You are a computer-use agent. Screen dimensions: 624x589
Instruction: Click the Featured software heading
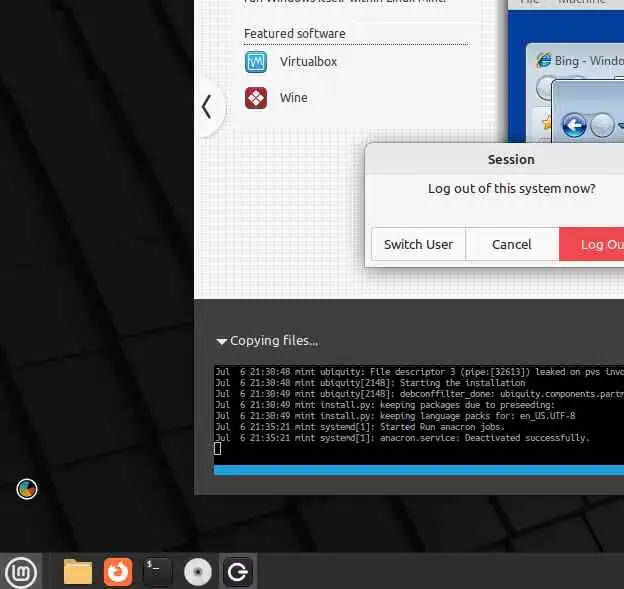coord(294,34)
